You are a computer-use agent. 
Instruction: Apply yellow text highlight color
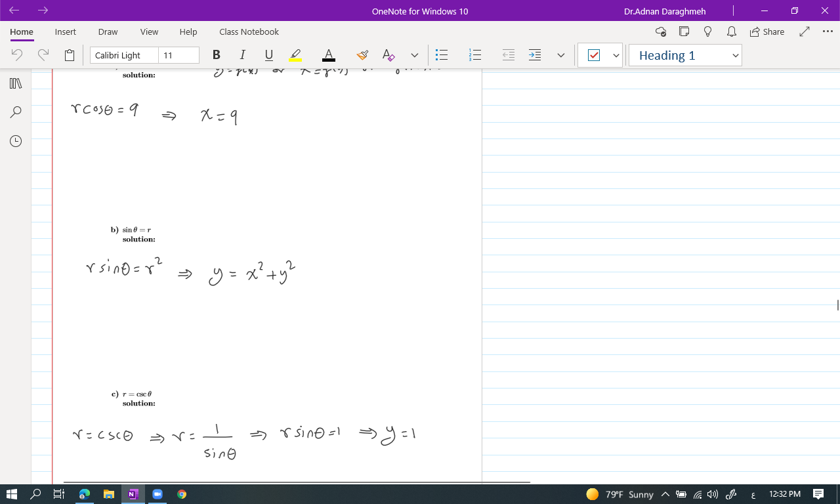click(295, 55)
